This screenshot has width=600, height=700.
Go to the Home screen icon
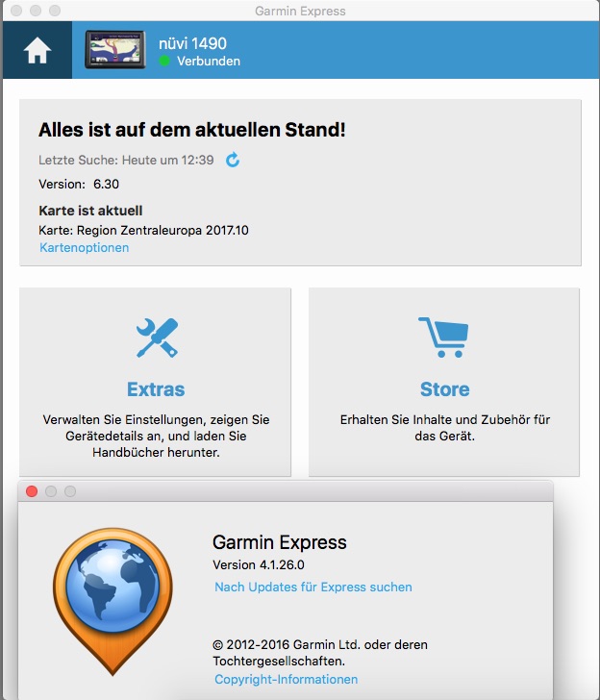click(37, 51)
